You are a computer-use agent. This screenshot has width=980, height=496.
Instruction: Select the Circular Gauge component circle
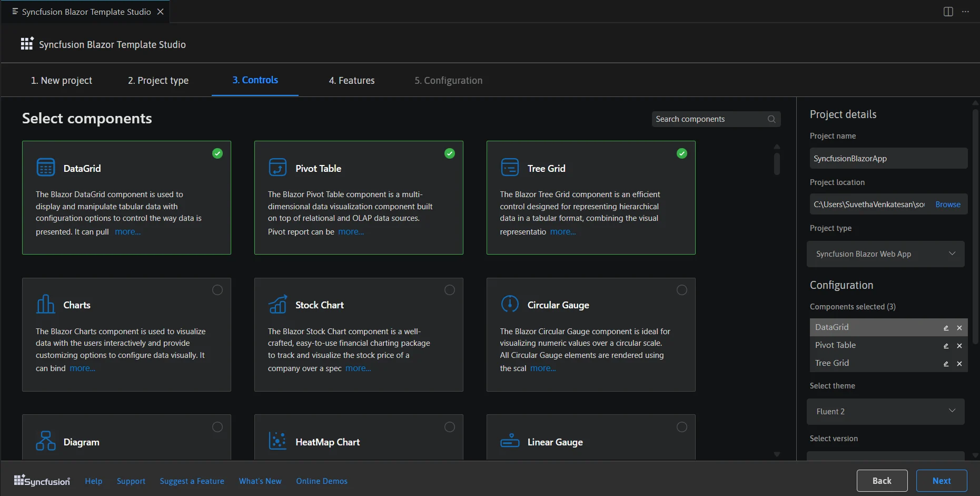pyautogui.click(x=682, y=290)
